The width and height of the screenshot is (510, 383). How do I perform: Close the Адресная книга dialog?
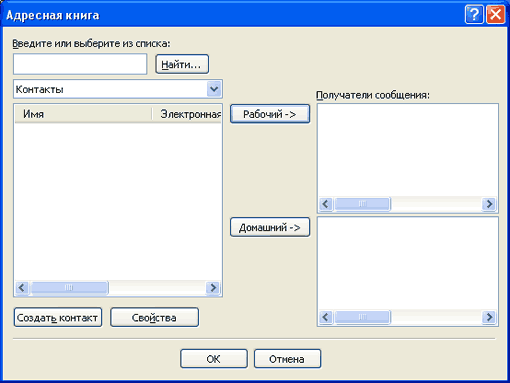click(x=495, y=15)
